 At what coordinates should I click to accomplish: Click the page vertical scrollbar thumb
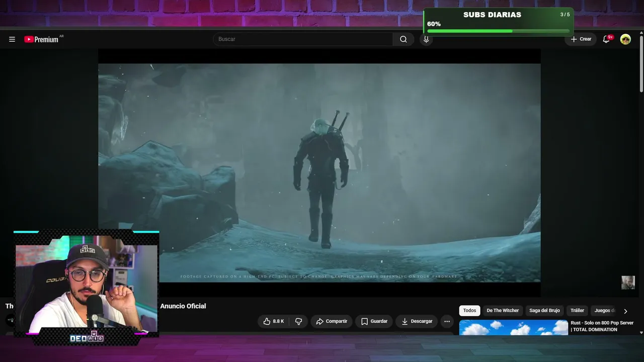641,64
